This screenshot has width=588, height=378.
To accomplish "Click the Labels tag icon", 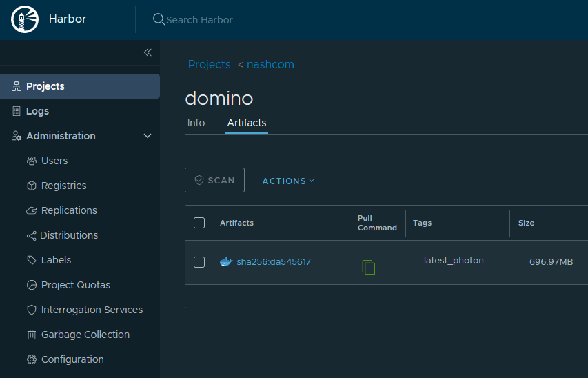I will (x=32, y=260).
